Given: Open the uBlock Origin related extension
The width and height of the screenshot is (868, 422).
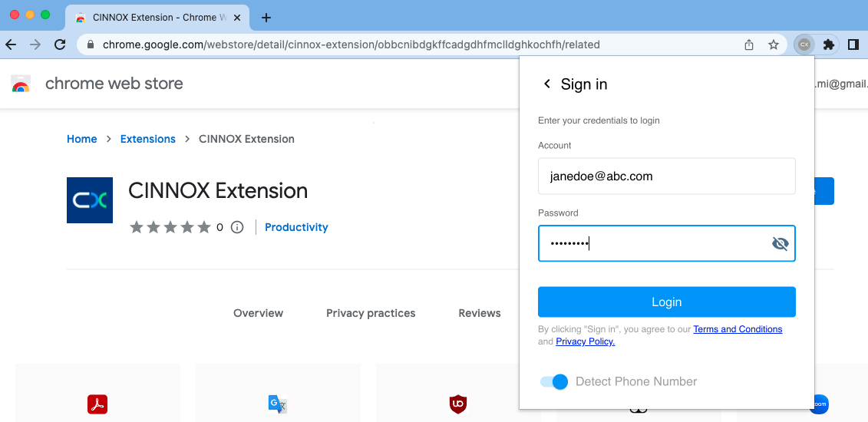Looking at the screenshot, I should pyautogui.click(x=458, y=404).
